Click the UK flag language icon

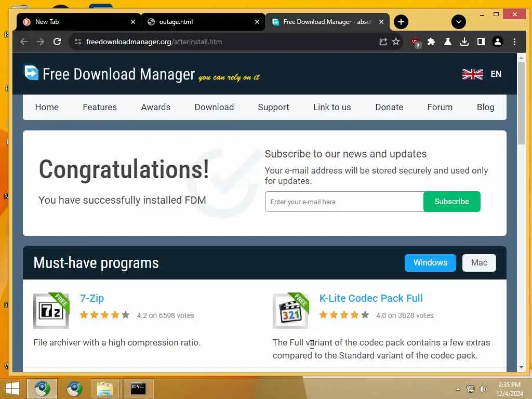click(473, 74)
